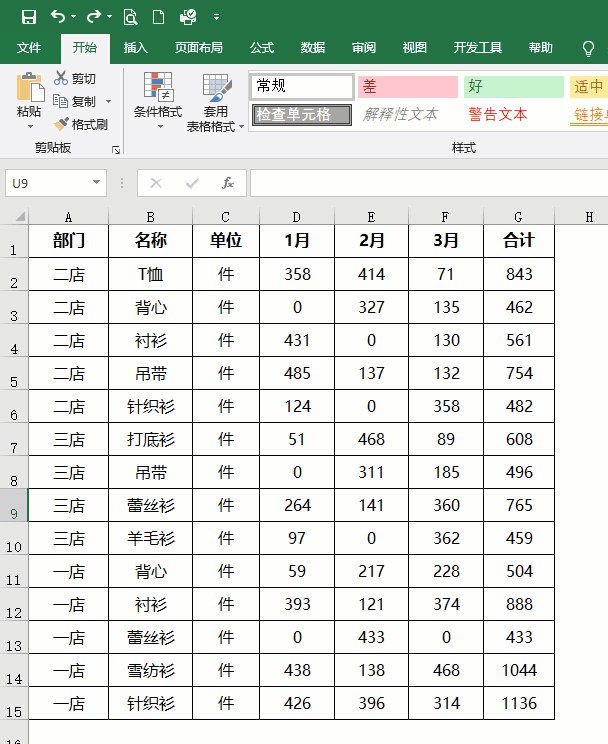Open the 复制 dropdown arrow
This screenshot has width=608, height=744.
tap(108, 102)
